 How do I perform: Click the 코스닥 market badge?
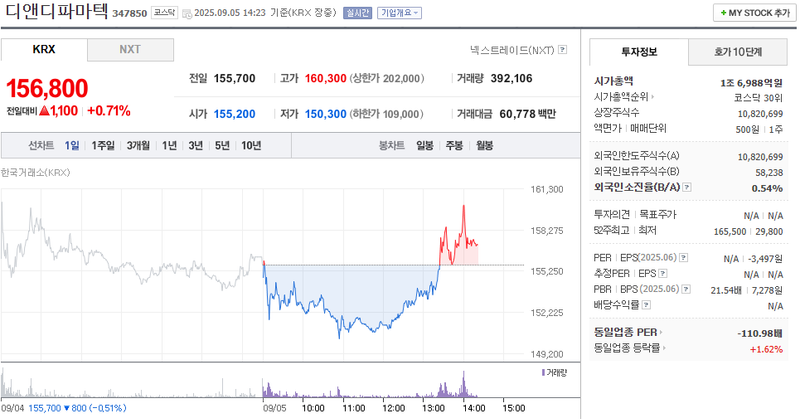coord(164,13)
